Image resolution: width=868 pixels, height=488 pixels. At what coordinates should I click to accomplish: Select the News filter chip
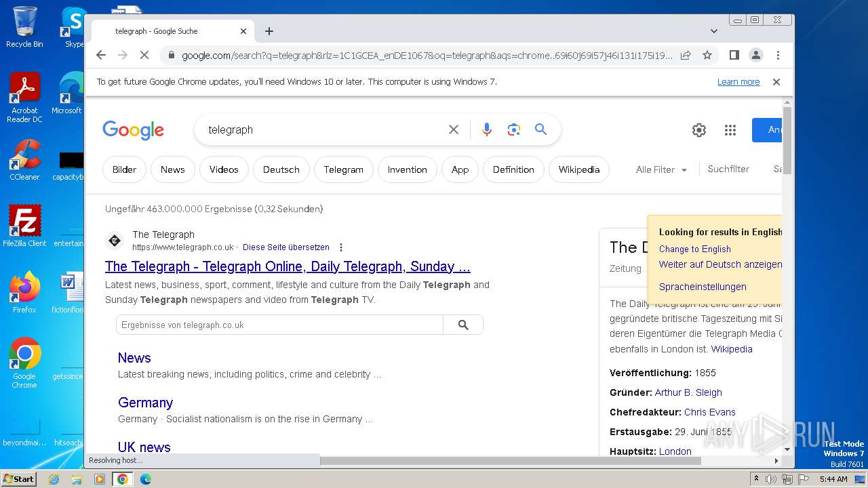coord(173,169)
